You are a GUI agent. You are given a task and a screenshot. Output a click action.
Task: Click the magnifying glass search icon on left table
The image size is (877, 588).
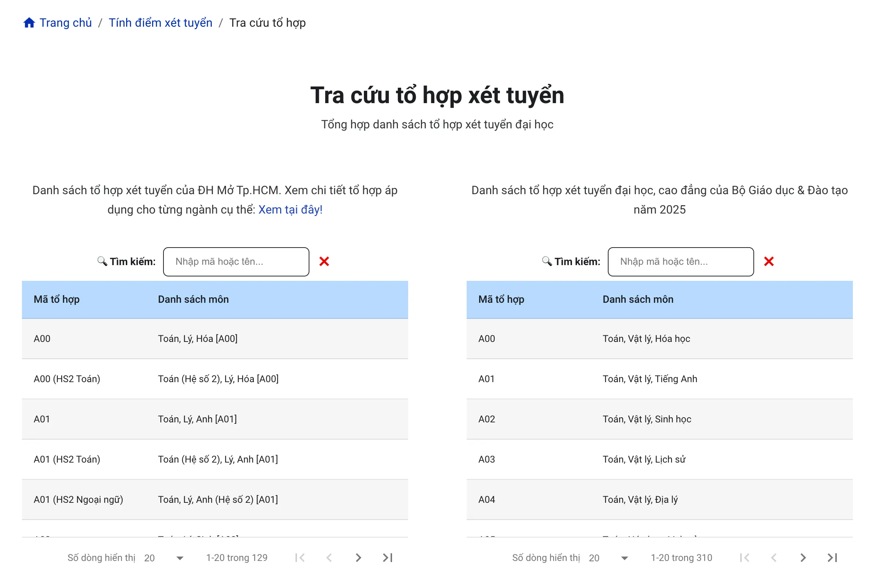click(102, 261)
